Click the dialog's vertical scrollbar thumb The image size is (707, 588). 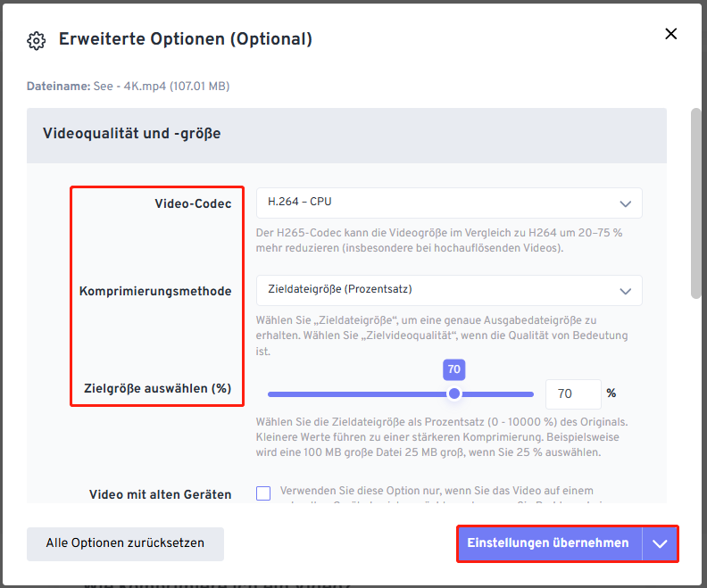[696, 203]
